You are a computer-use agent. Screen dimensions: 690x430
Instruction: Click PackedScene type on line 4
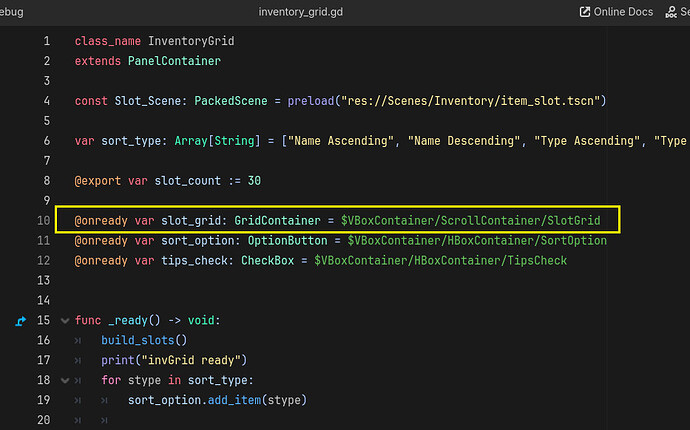tap(231, 101)
